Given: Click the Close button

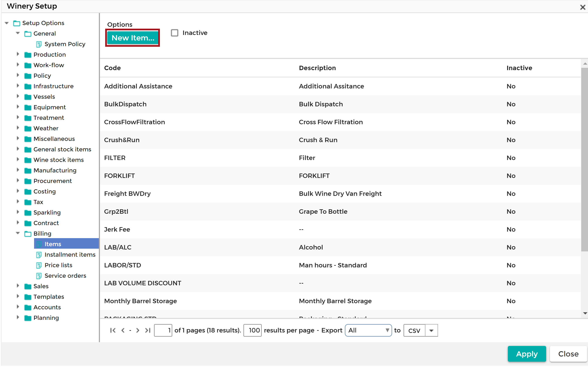Looking at the screenshot, I should (568, 354).
